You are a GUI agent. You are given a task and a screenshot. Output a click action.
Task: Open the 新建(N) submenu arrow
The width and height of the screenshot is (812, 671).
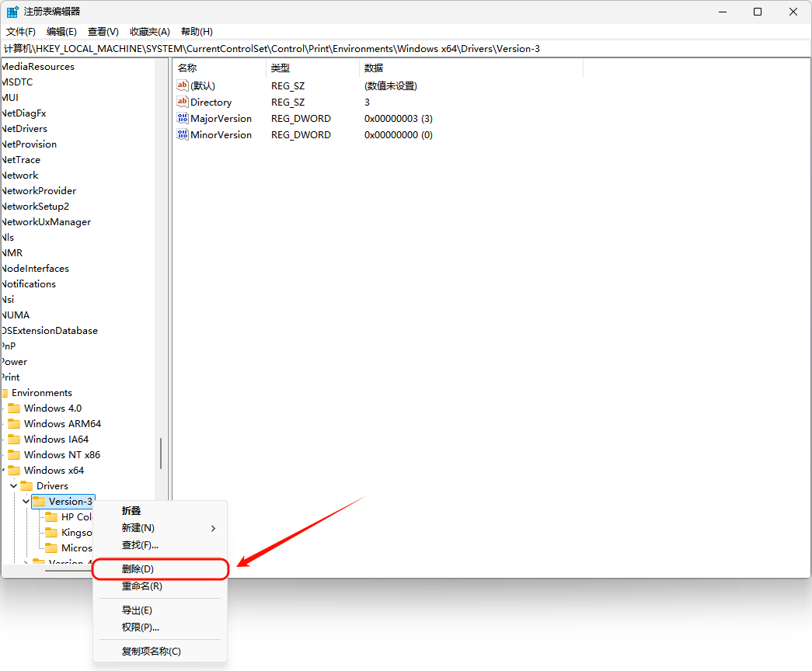pyautogui.click(x=213, y=528)
